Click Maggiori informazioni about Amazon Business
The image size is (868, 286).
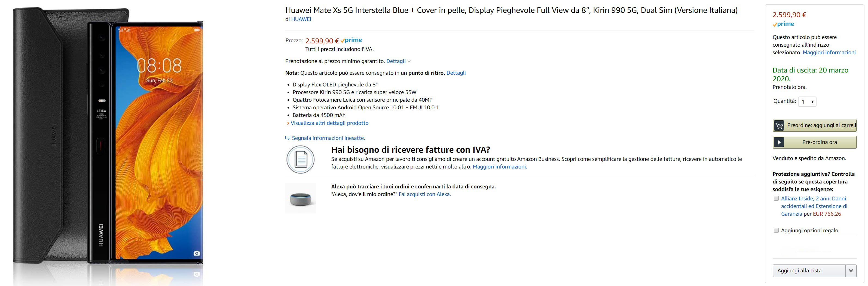coord(500,167)
